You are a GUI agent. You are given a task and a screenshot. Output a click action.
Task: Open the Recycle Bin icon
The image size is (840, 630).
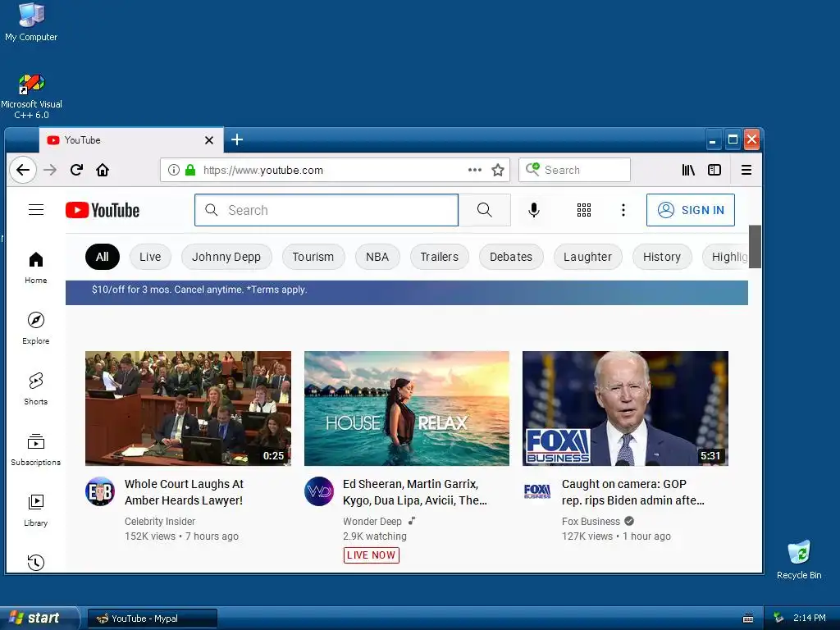coord(799,559)
